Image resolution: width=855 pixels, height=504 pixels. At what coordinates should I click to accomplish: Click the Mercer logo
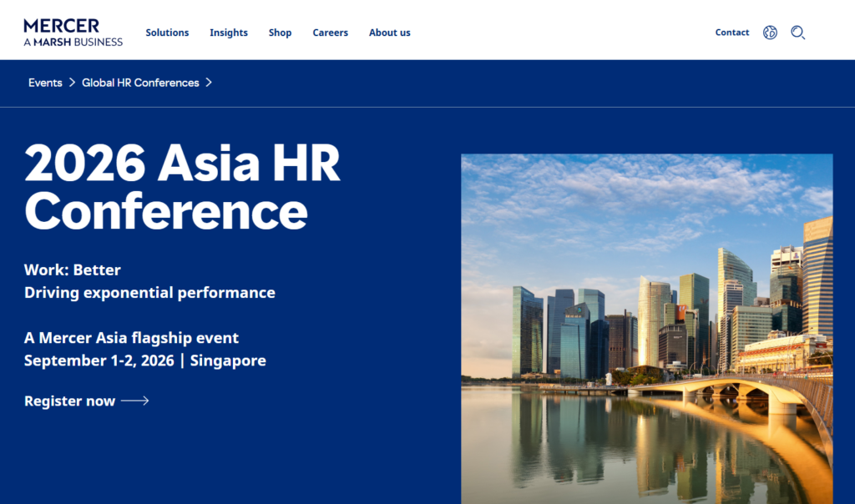(x=73, y=33)
